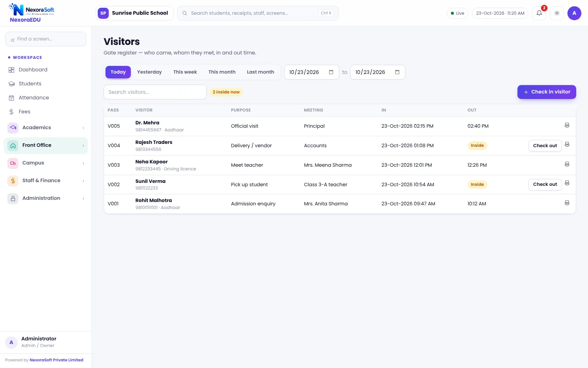Switch to This week filter

point(185,72)
